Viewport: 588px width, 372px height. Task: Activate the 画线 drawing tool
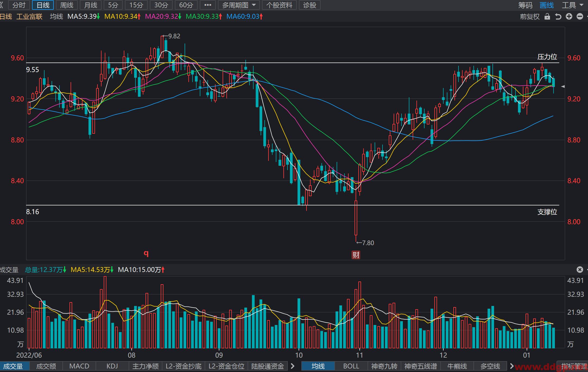pos(546,5)
